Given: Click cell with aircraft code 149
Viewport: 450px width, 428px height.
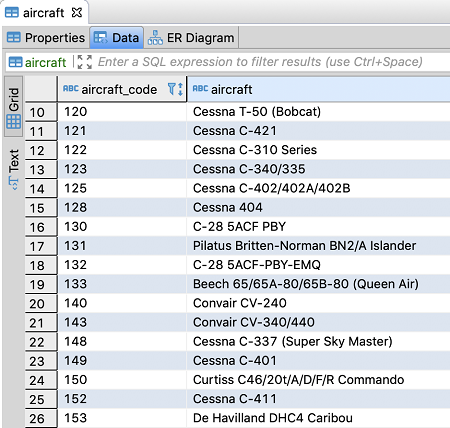Looking at the screenshot, I should tap(122, 361).
